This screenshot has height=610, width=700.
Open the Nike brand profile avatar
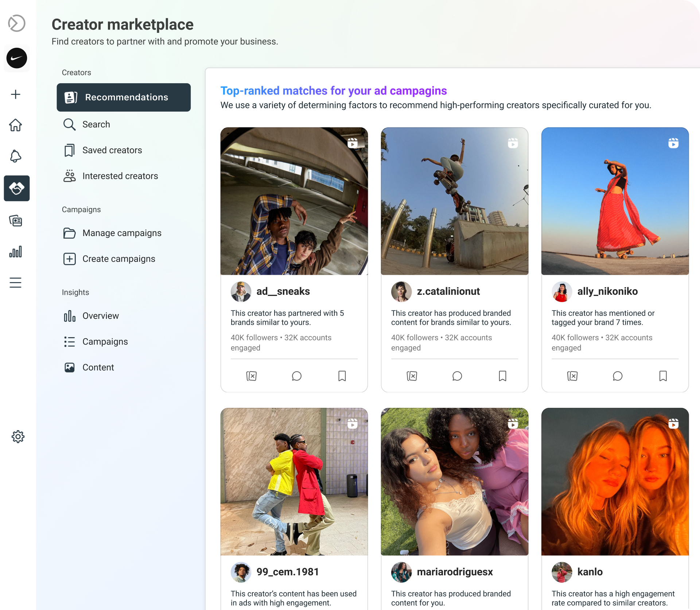point(17,58)
